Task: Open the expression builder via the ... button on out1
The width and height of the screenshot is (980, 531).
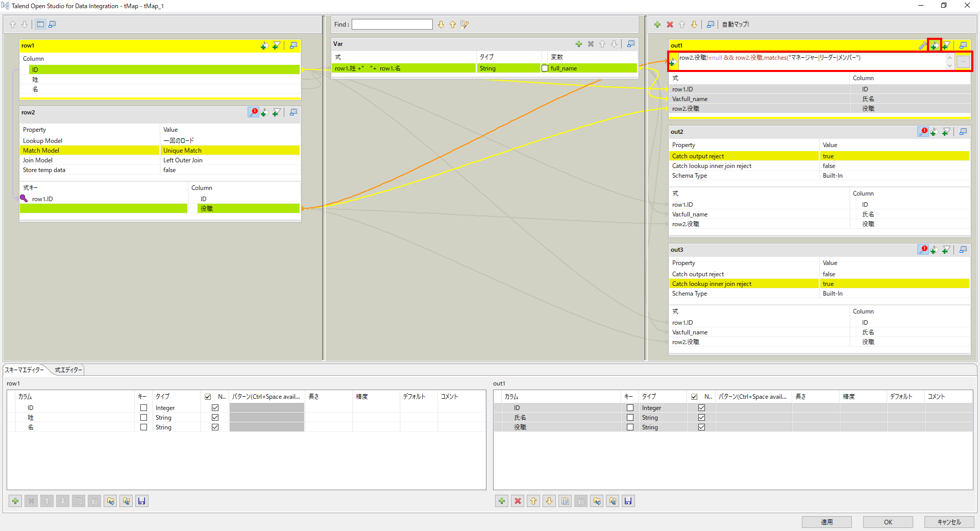Action: 964,62
